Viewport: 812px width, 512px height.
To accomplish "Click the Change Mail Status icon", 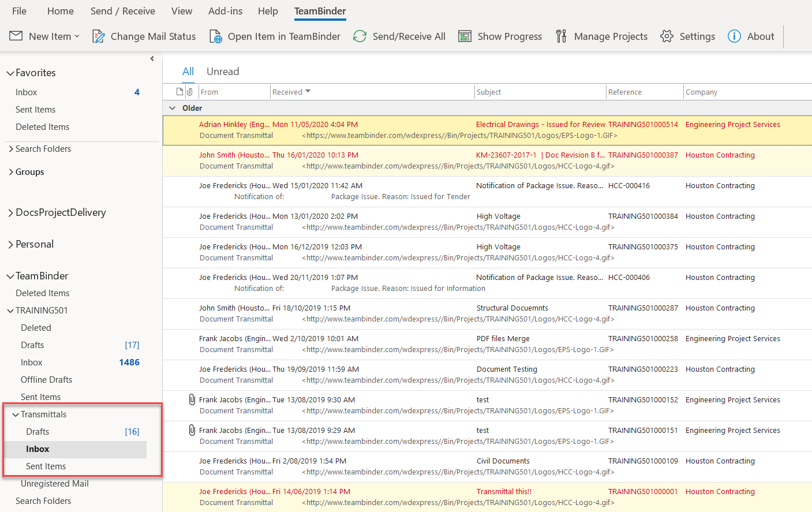I will coord(99,36).
